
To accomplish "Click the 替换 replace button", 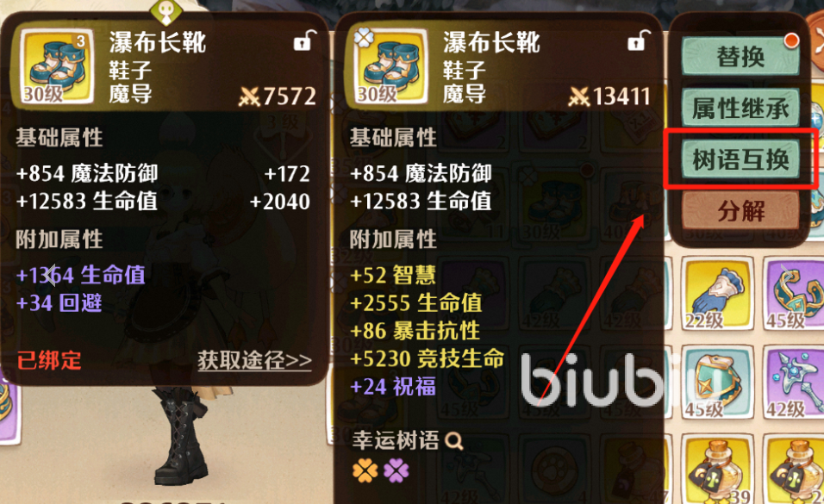I will 740,56.
